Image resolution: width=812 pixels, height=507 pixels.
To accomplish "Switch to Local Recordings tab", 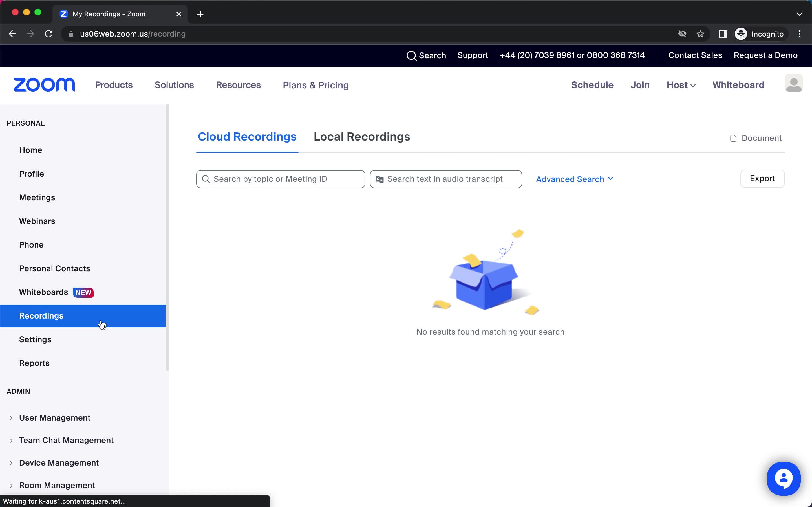I will [362, 136].
